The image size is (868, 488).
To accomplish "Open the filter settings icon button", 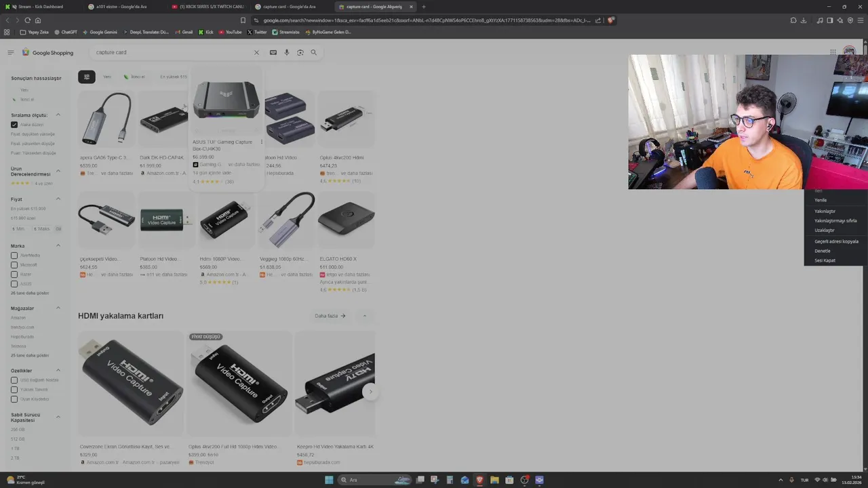I will click(x=86, y=77).
